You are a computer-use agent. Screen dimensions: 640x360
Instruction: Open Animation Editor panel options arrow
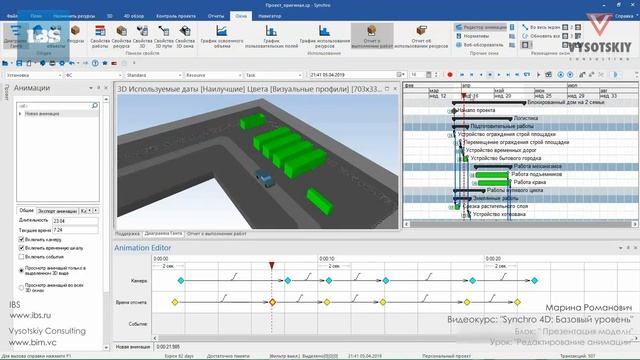click(x=621, y=248)
